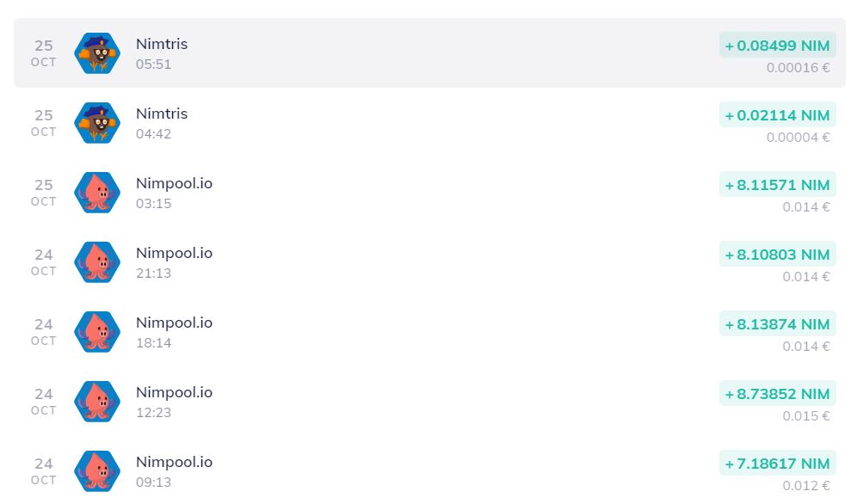This screenshot has height=504, width=851.
Task: Open the +0.08499 NIM amount badge
Action: tap(777, 45)
